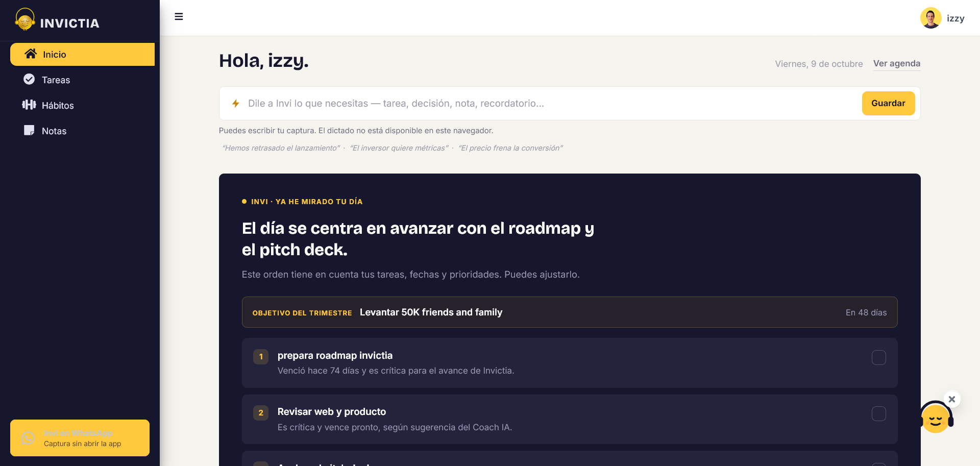Click the date 'Viernes, 9 de octubre'
The height and width of the screenshot is (466, 980).
tap(819, 64)
